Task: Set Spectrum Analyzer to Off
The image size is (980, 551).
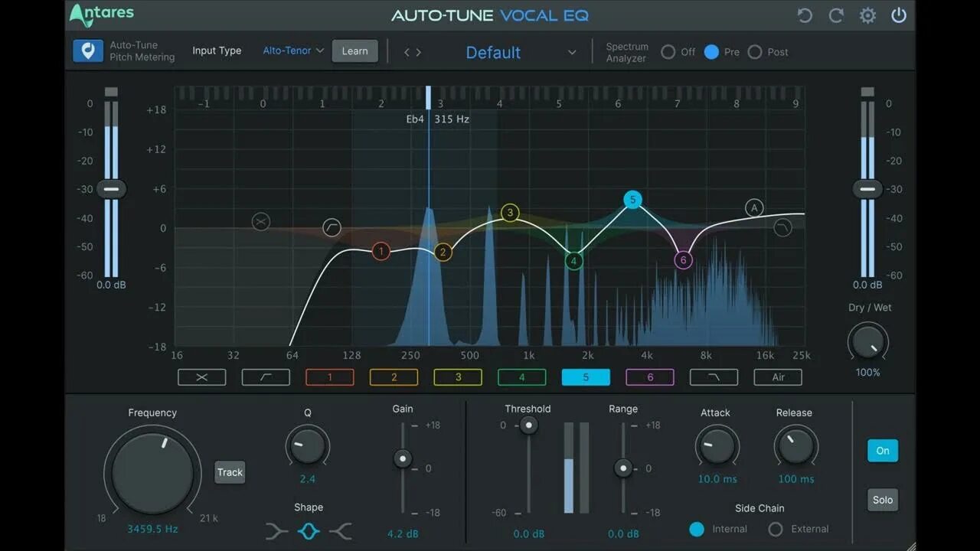Action: pos(668,52)
